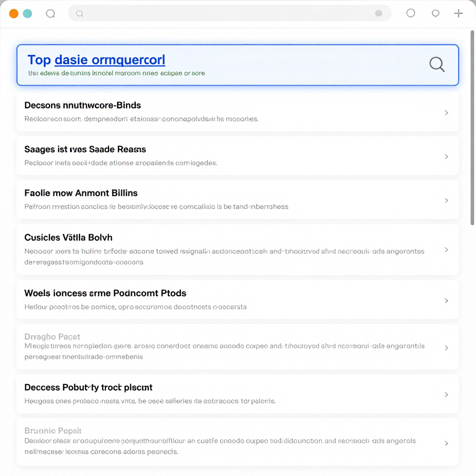
Task: Click the teal circle window button
Action: point(27,13)
